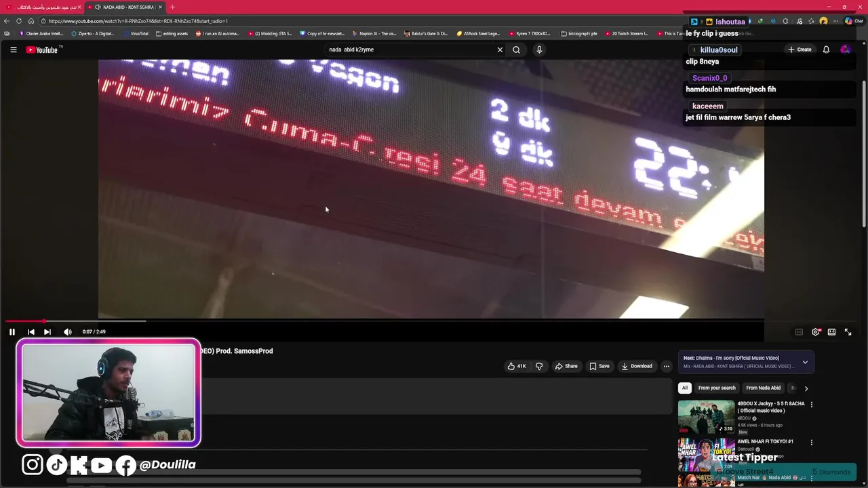Open the browser home page
This screenshot has width=868, height=488.
[x=31, y=21]
